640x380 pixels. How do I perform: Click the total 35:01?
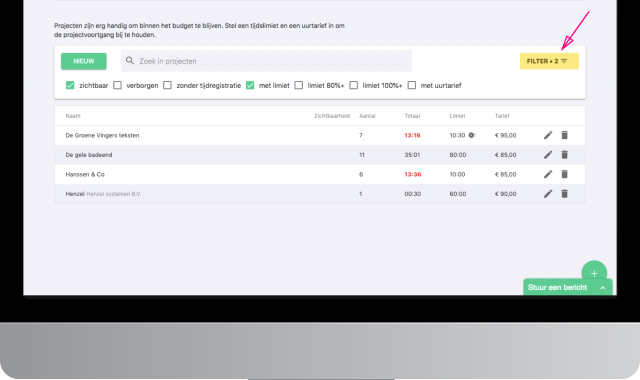coord(412,155)
